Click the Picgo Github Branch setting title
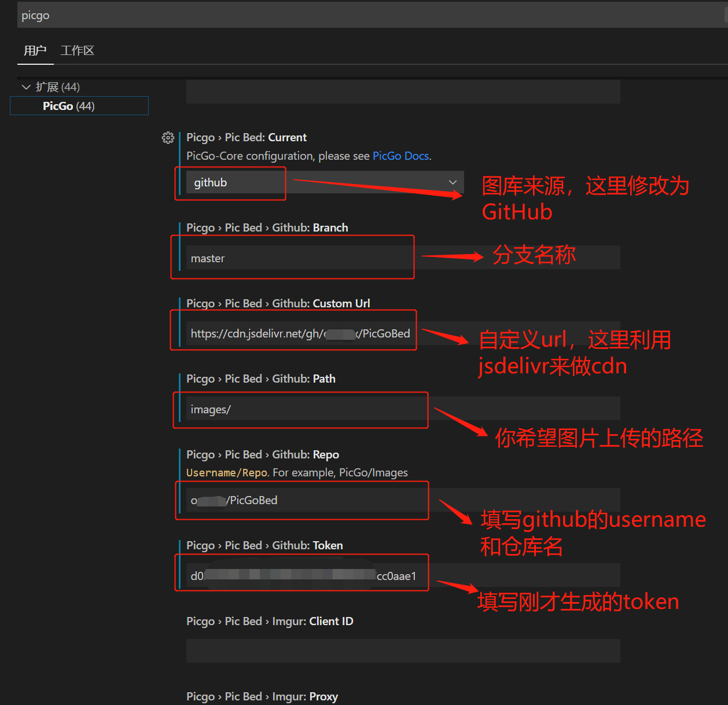728x705 pixels. click(x=267, y=227)
